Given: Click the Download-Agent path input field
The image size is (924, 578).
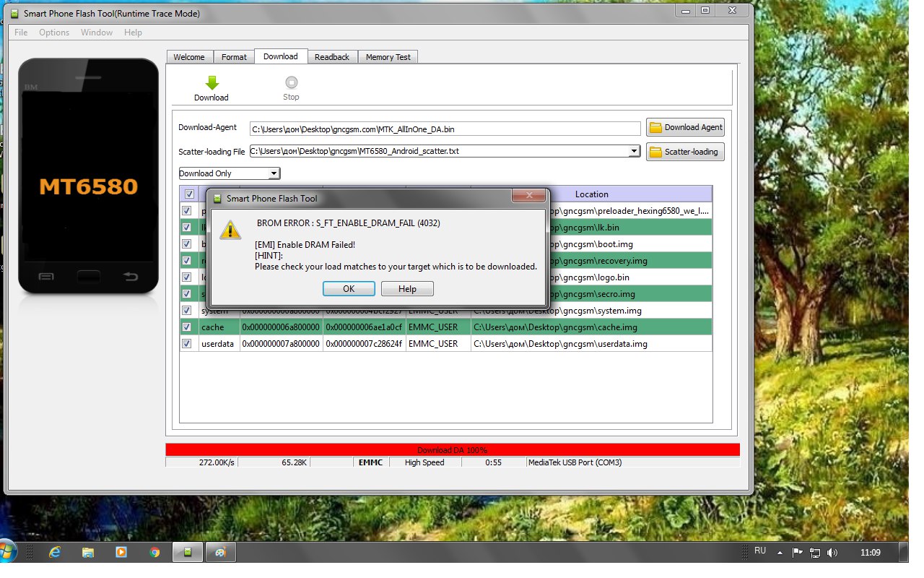Looking at the screenshot, I should [x=445, y=129].
